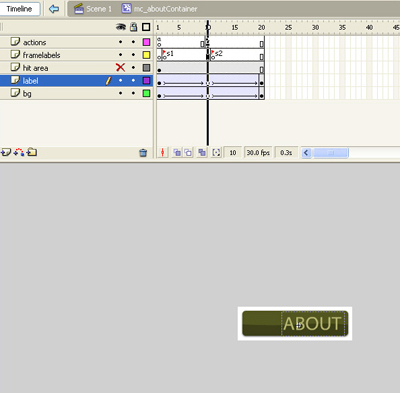Viewport: 400px width, 393px height.
Task: Toggle visibility dot of actions layer
Action: [120, 42]
